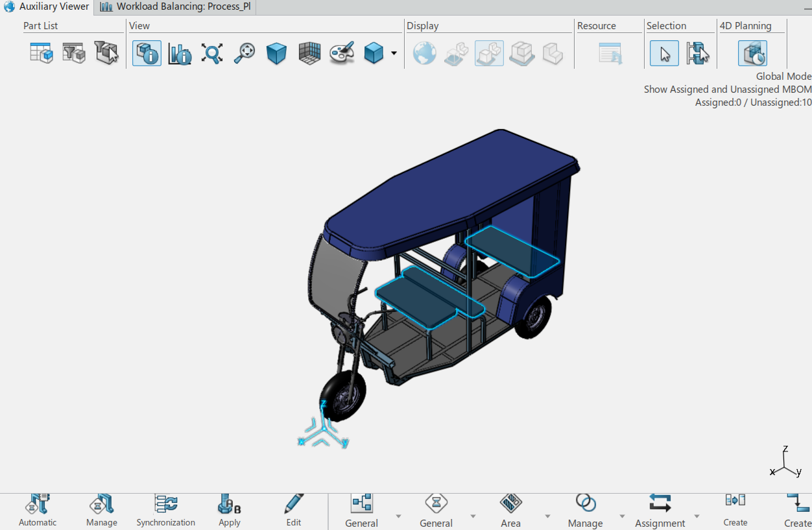The height and width of the screenshot is (530, 812).
Task: Toggle the 4D Planning clock button
Action: pyautogui.click(x=752, y=53)
